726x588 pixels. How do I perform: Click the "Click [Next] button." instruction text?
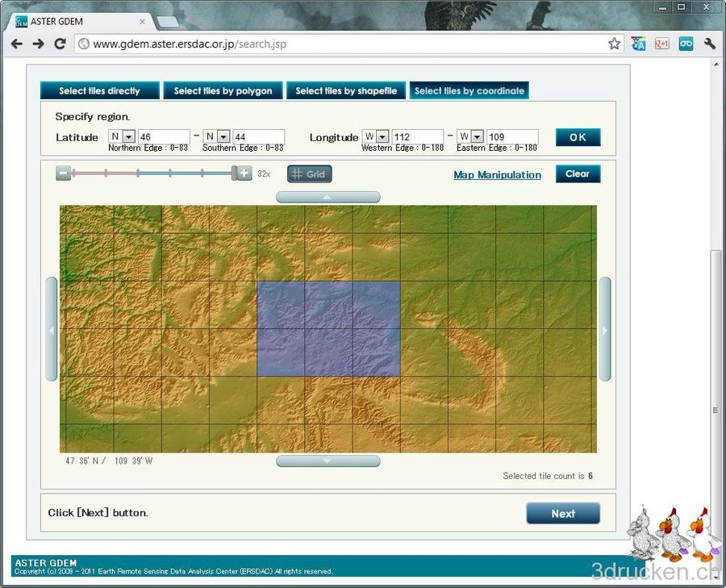(98, 513)
